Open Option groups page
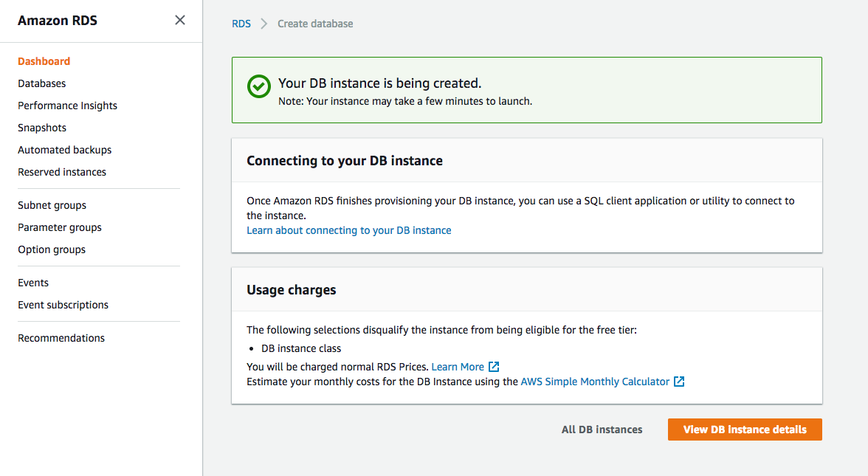This screenshot has width=868, height=476. click(x=52, y=249)
